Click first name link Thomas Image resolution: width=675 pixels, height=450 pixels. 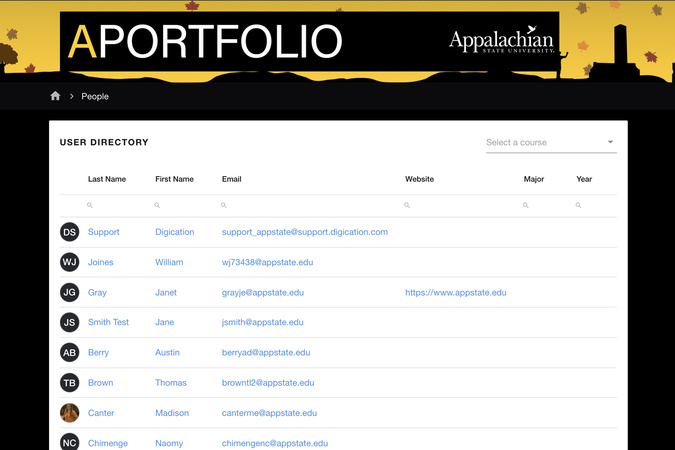pyautogui.click(x=170, y=383)
